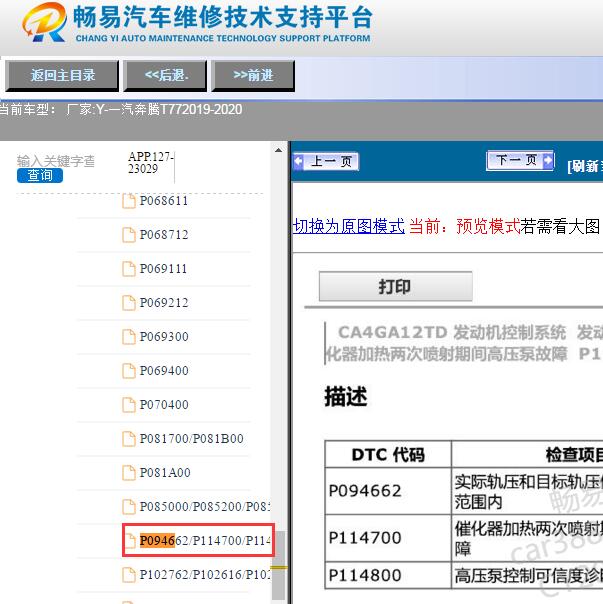Focus the keyword search input field
Image resolution: width=603 pixels, height=604 pixels.
click(56, 161)
